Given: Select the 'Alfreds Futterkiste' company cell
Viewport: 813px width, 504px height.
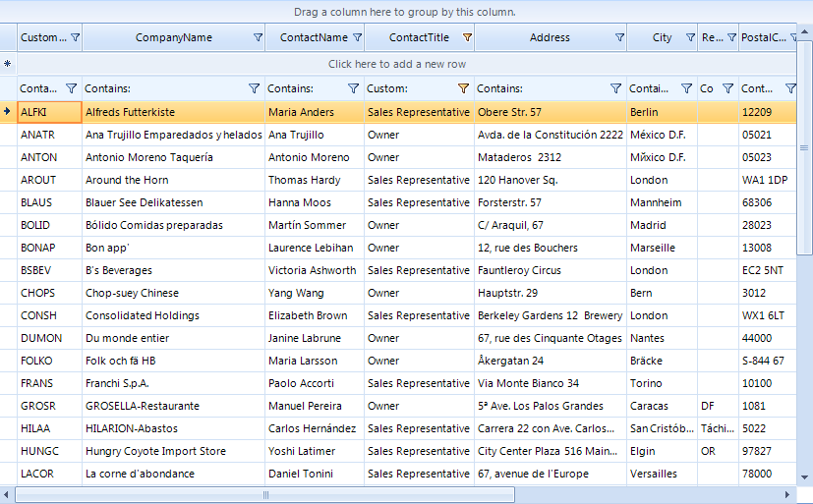Looking at the screenshot, I should (174, 112).
